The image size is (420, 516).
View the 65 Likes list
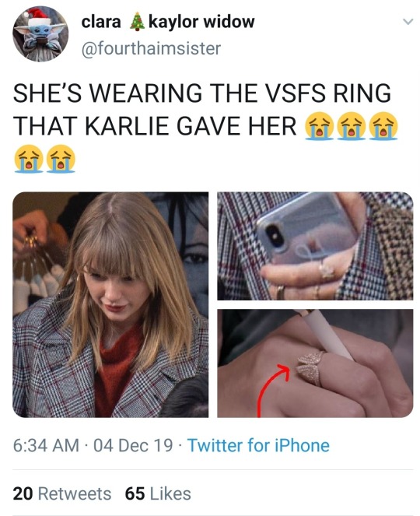point(158,493)
